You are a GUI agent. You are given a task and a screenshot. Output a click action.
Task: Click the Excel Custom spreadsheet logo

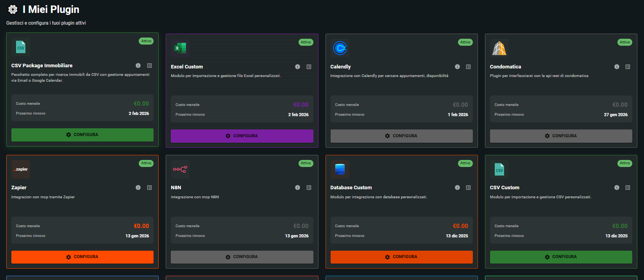click(180, 48)
